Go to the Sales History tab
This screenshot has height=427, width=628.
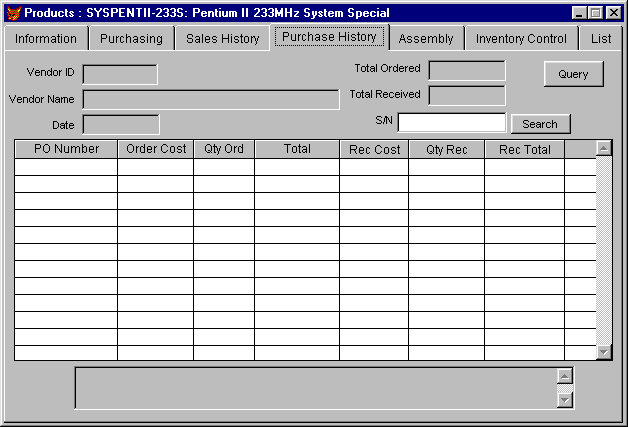[222, 39]
